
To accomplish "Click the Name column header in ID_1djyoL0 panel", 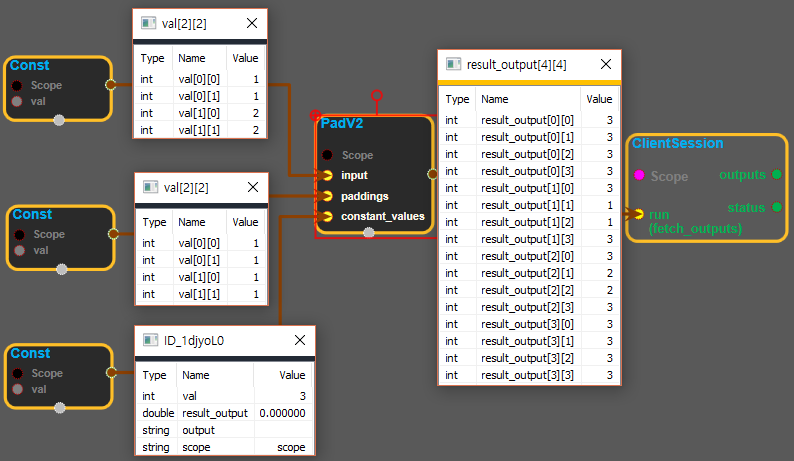I will pyautogui.click(x=196, y=375).
